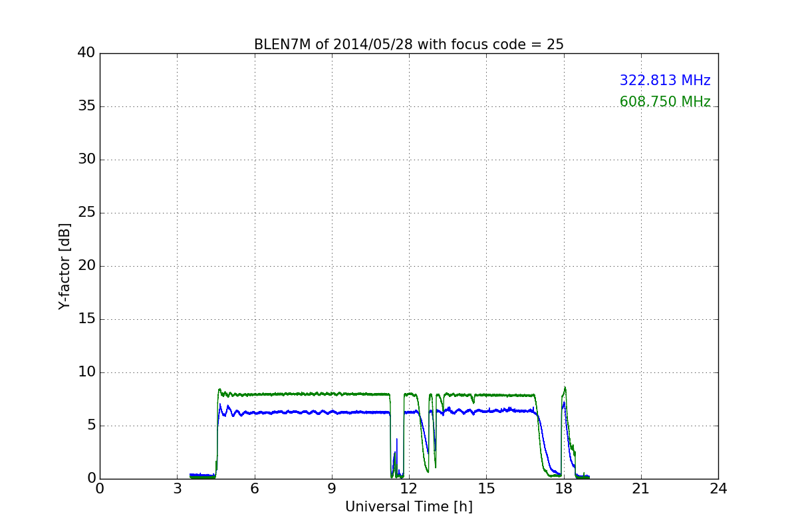This screenshot has height=532, width=798.
Task: Click the x-axis tick label '24'
Action: click(x=718, y=489)
